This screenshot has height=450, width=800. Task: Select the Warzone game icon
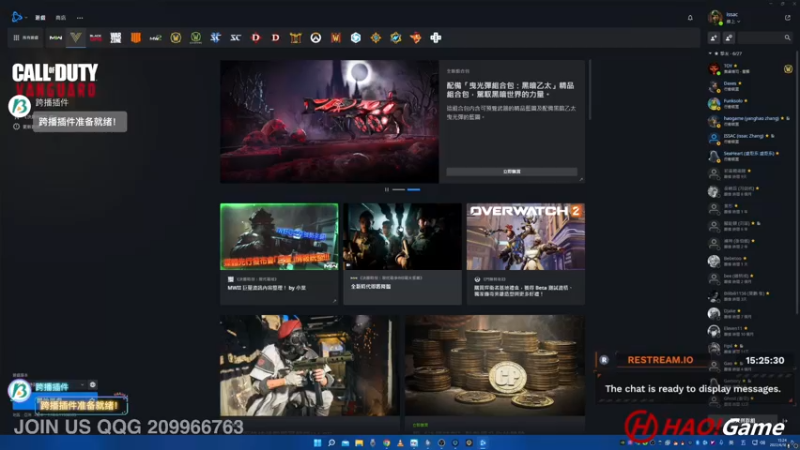(x=116, y=38)
